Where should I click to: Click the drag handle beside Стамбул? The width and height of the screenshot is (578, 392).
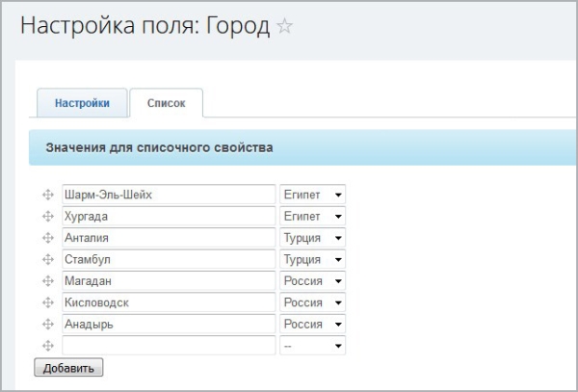(48, 260)
